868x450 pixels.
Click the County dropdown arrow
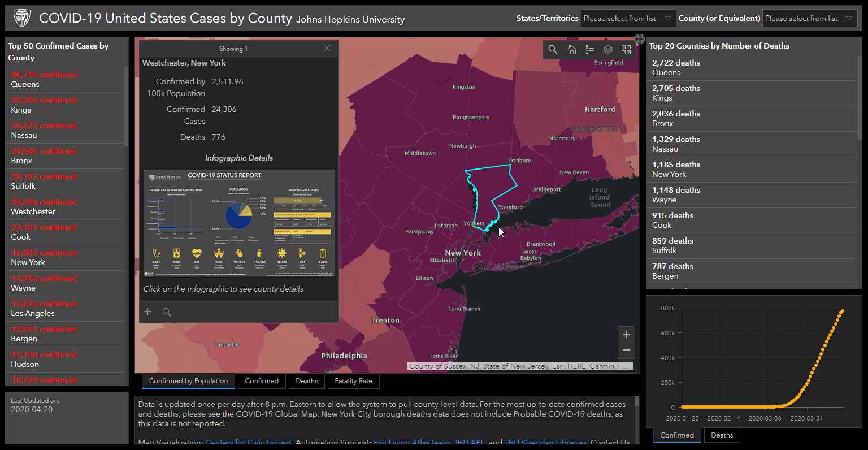(x=849, y=19)
